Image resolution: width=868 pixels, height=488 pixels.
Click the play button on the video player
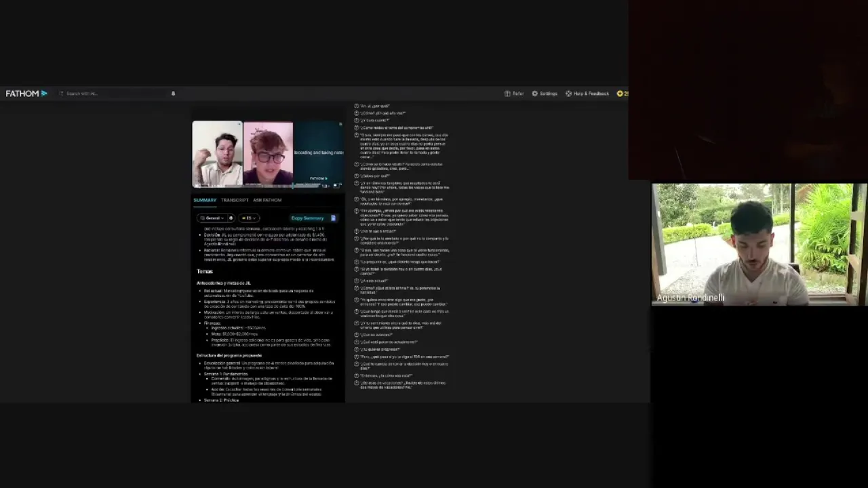coord(197,185)
